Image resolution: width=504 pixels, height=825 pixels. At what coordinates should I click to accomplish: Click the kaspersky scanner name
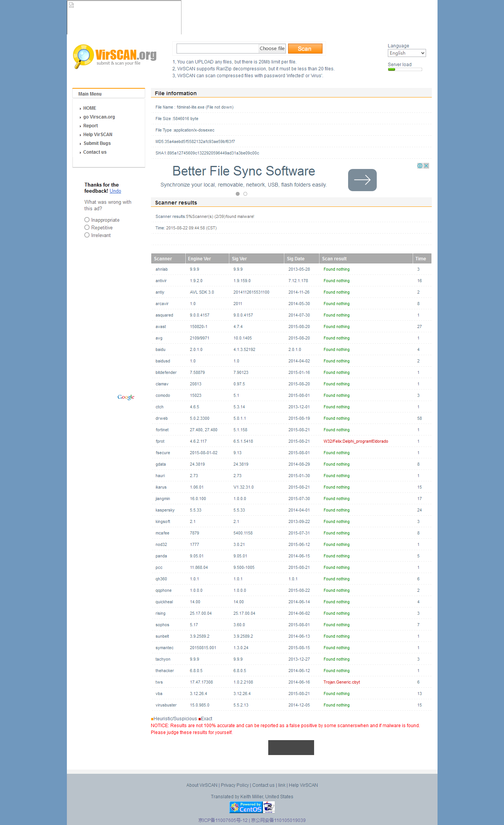pyautogui.click(x=165, y=510)
